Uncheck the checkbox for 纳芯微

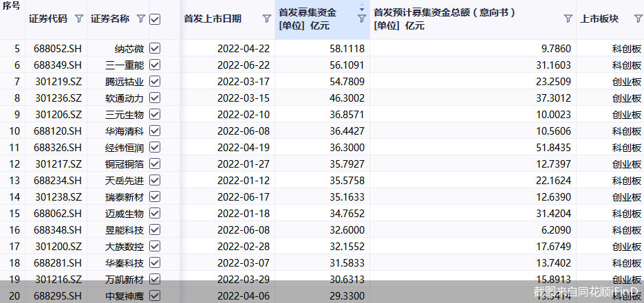click(x=155, y=48)
